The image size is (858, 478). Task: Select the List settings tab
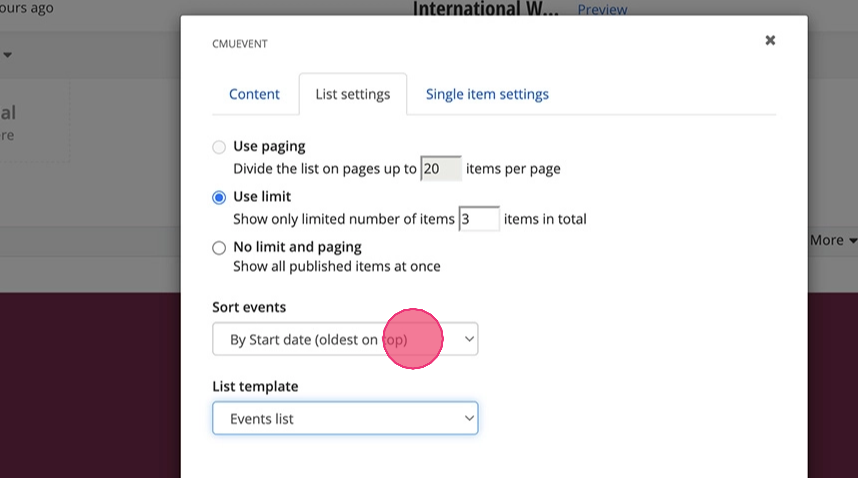[352, 94]
